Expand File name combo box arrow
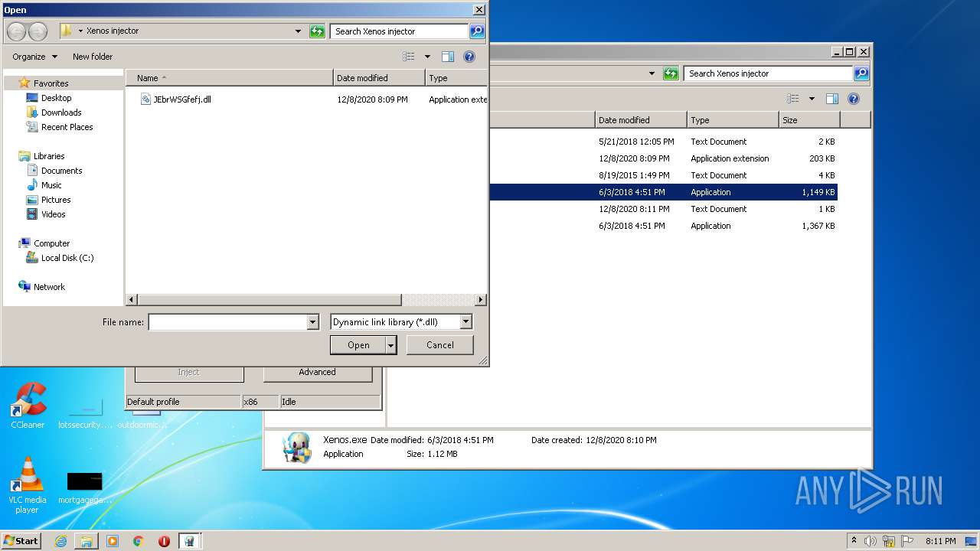This screenshot has height=551, width=980. [x=312, y=322]
